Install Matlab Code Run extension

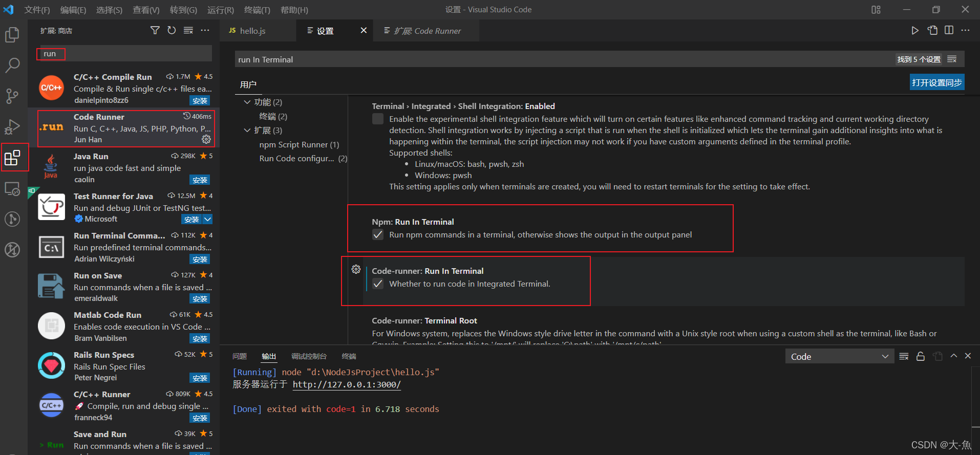point(200,339)
